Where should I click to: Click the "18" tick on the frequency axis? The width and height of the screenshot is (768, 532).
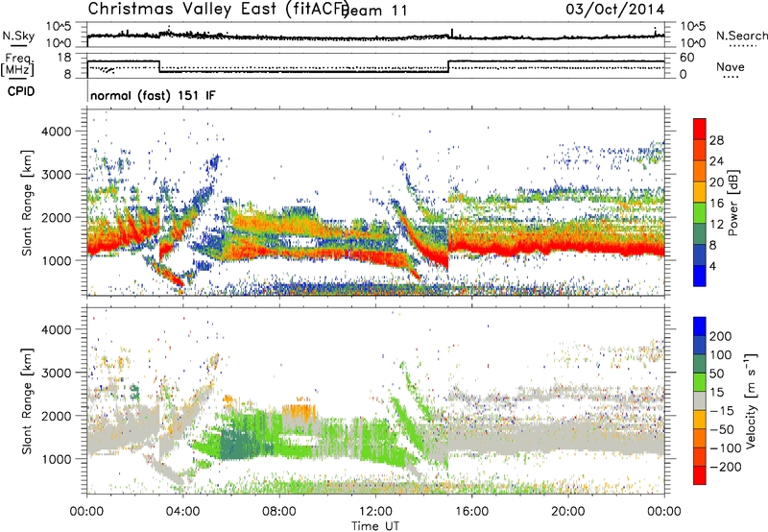tap(63, 58)
